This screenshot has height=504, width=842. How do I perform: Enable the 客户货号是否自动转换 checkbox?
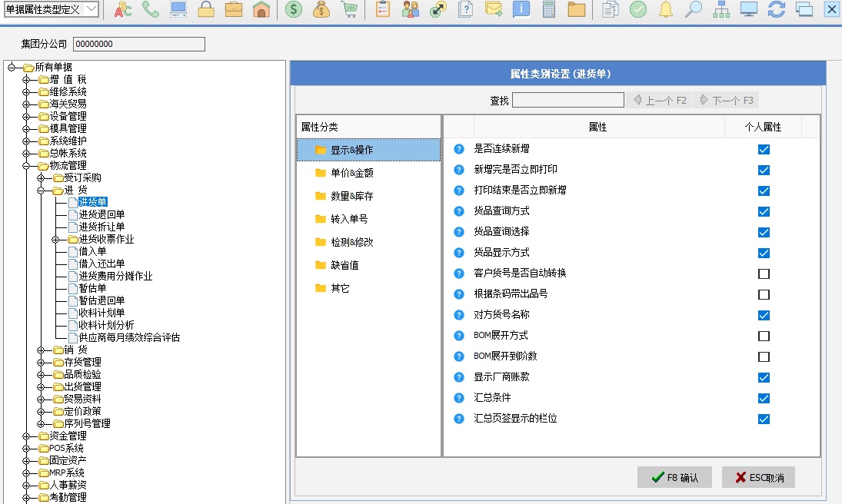click(x=764, y=274)
